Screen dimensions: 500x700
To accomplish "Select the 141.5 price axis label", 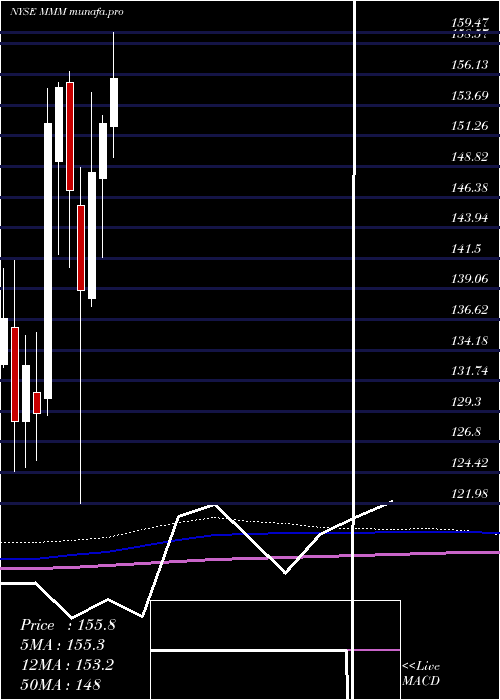I will (x=467, y=249).
